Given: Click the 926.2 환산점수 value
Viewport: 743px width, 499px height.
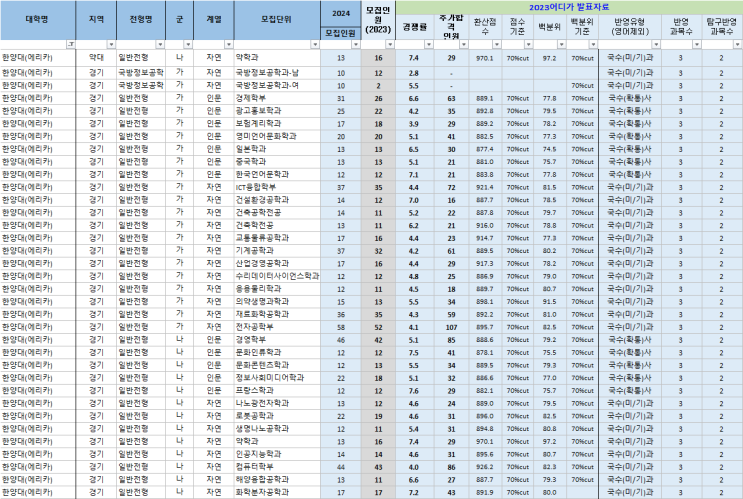Looking at the screenshot, I should tap(485, 467).
